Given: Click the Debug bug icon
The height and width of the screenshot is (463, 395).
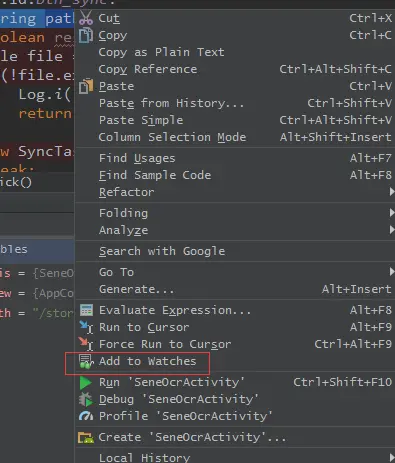Looking at the screenshot, I should coord(86,399).
